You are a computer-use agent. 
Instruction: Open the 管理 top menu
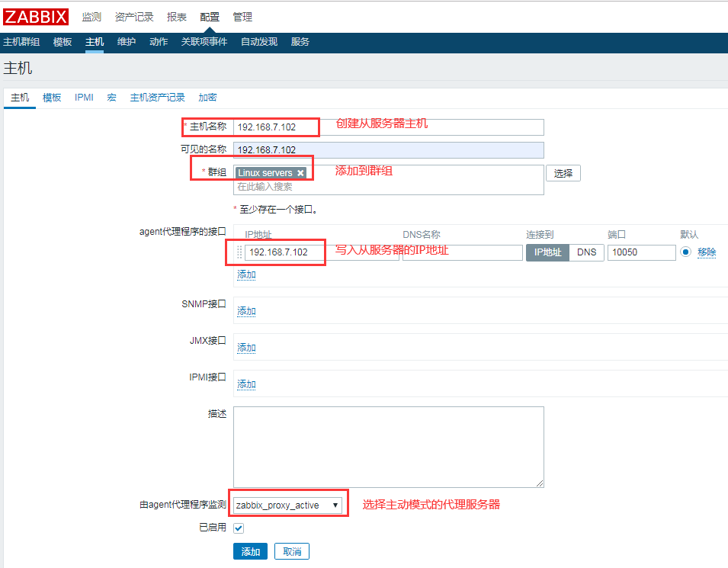point(242,18)
